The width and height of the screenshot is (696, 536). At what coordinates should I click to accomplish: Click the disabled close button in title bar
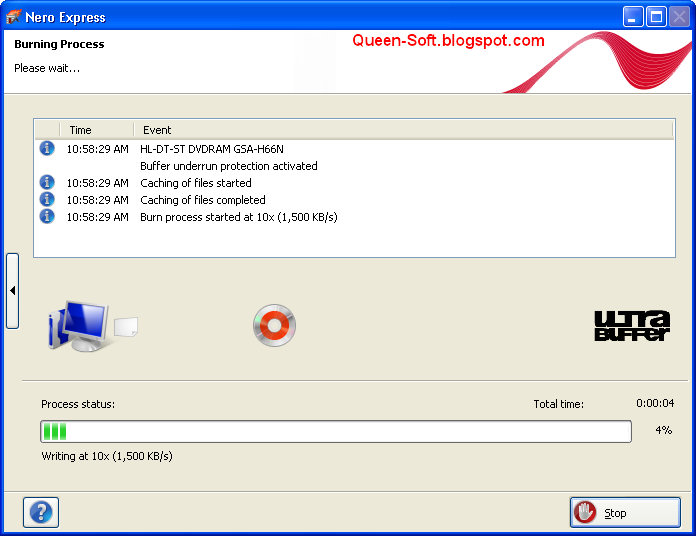tap(679, 17)
